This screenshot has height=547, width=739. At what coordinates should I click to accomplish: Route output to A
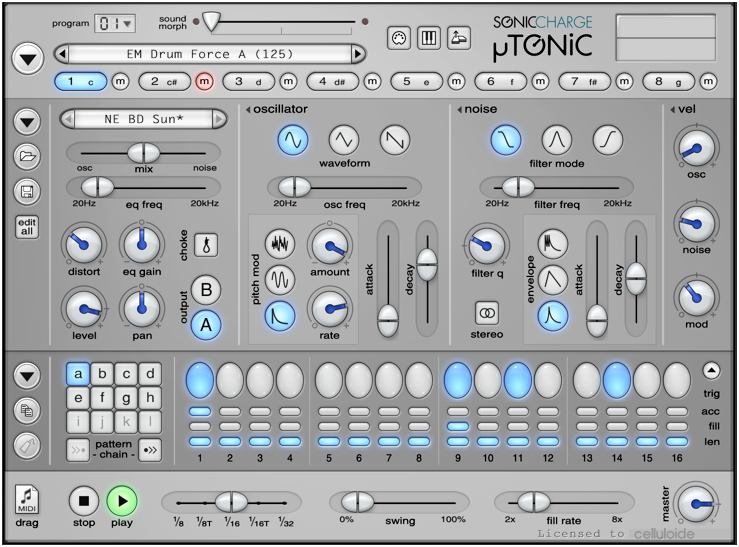pos(206,325)
